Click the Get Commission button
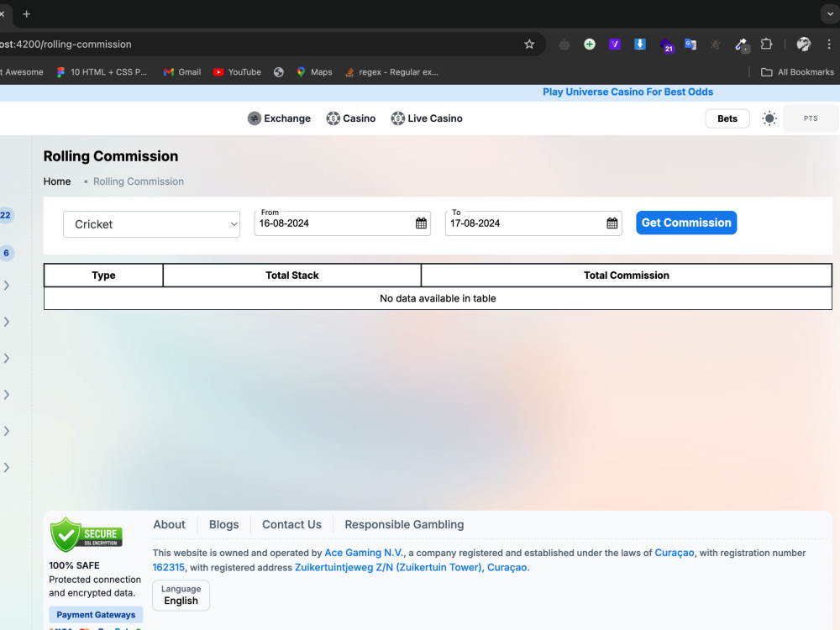Image resolution: width=840 pixels, height=630 pixels. (x=686, y=223)
